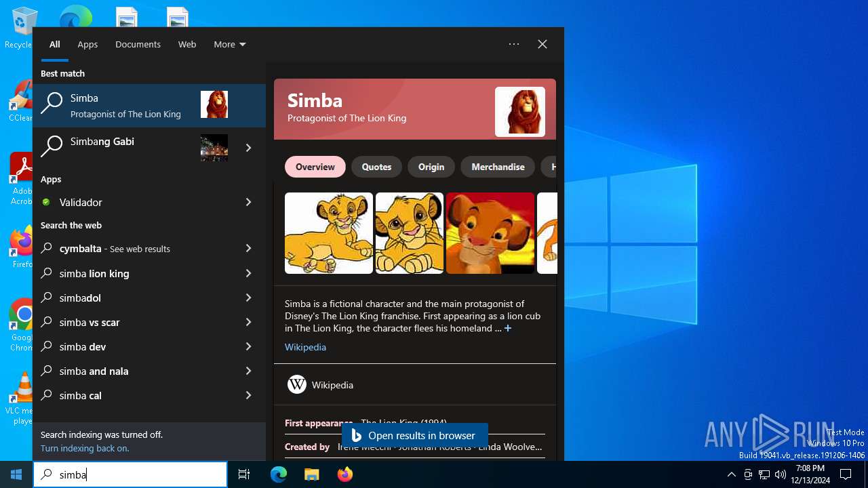Select the simba and nala suggestion text
868x488 pixels.
94,371
